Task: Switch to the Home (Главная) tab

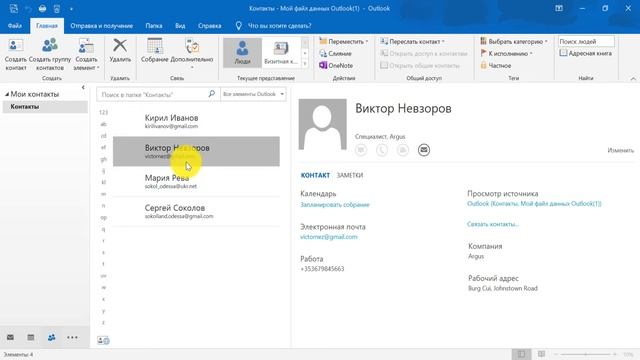Action: pos(47,26)
